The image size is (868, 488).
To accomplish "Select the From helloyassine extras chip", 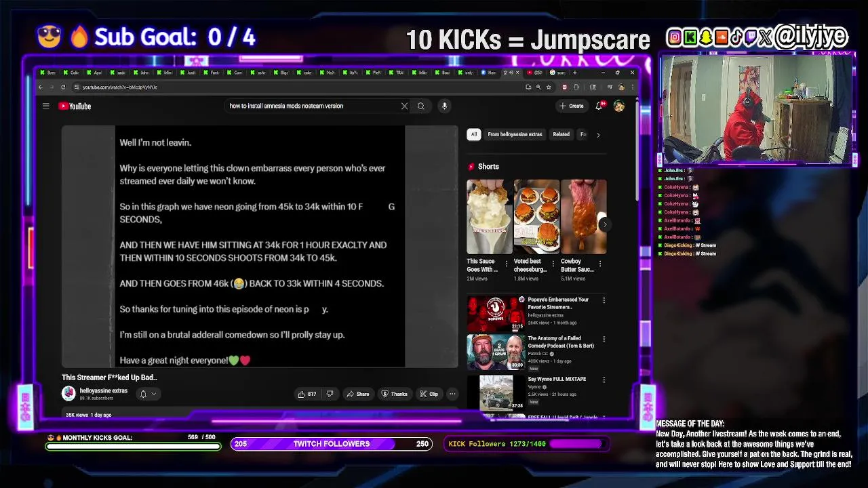I will [515, 134].
